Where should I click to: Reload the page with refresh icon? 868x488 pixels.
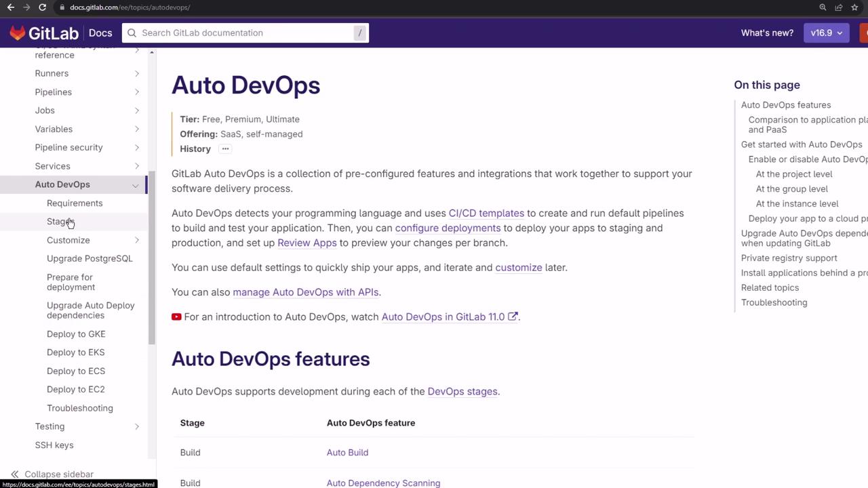pos(42,7)
